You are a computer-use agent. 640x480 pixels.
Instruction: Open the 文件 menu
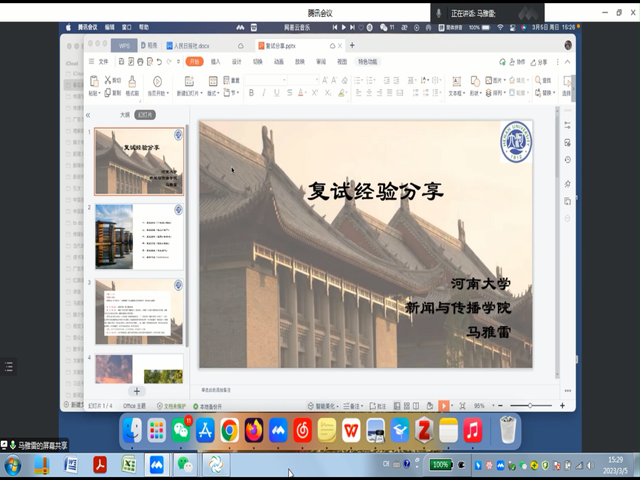(103, 61)
